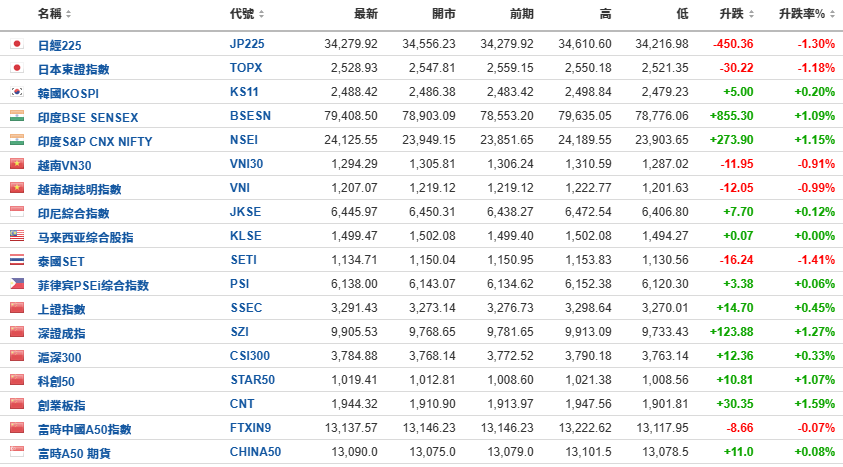Open the 印度S&P CNX NIFTY link
The width and height of the screenshot is (843, 467).
[x=94, y=141]
